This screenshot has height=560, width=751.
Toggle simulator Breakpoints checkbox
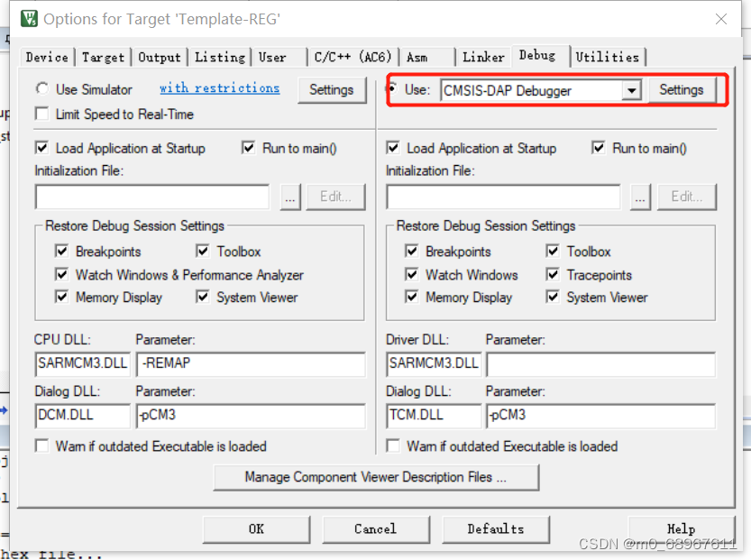point(61,251)
